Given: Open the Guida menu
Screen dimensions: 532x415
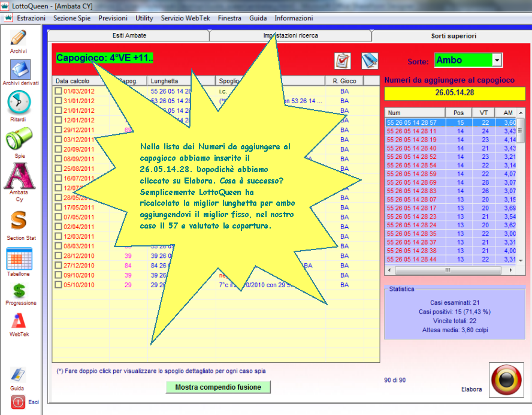Looking at the screenshot, I should 258,19.
